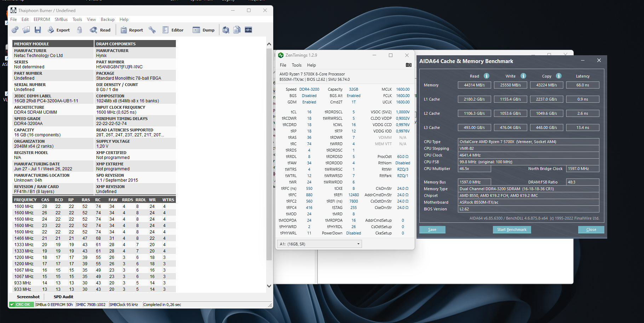Open the View menu
Screen dimensions: 644x323
point(92,19)
